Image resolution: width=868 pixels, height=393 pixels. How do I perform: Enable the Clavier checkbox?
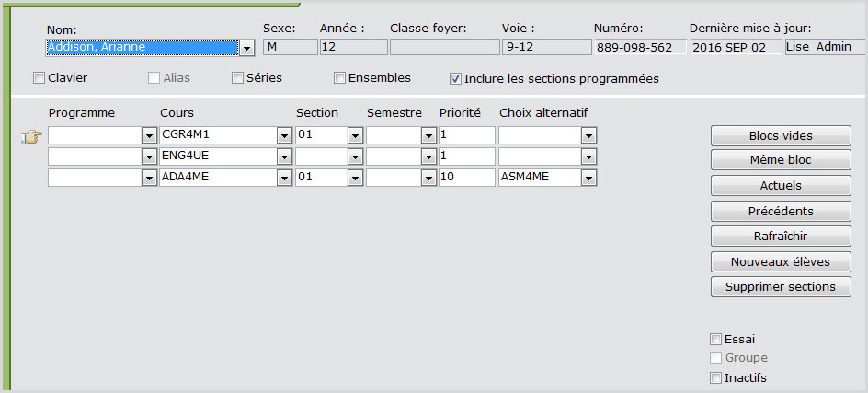coord(39,78)
